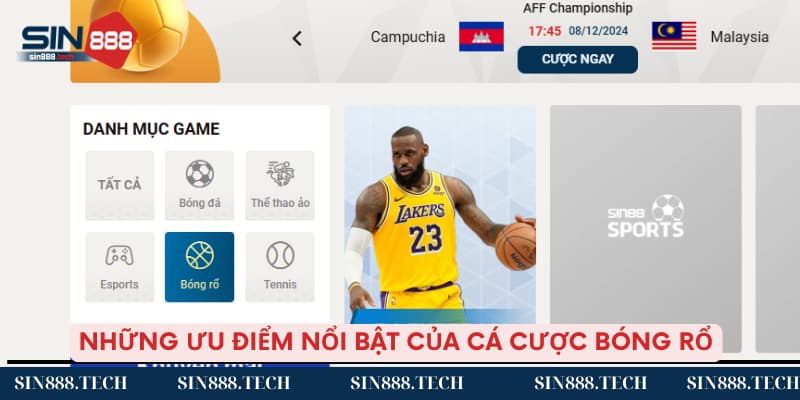Click the SIN888 logo
The image size is (800, 400).
pyautogui.click(x=78, y=40)
